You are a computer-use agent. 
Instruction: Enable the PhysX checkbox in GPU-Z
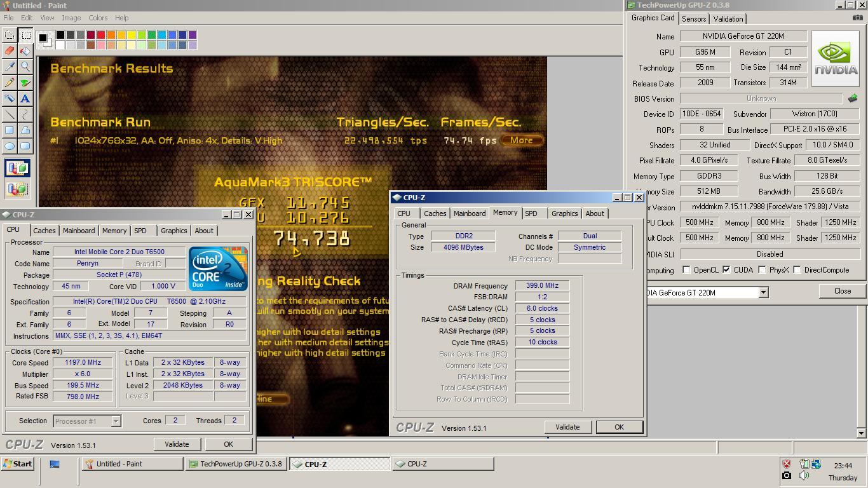tap(762, 270)
